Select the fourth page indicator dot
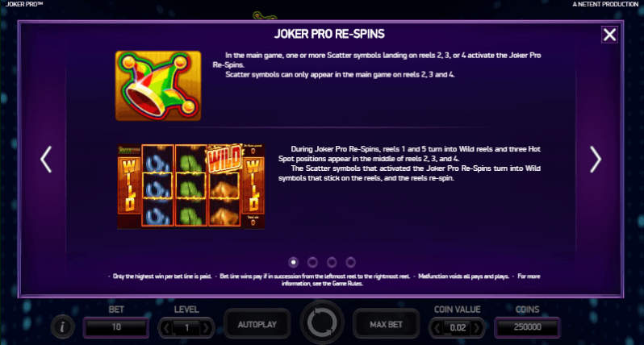Image resolution: width=644 pixels, height=345 pixels. [x=351, y=262]
